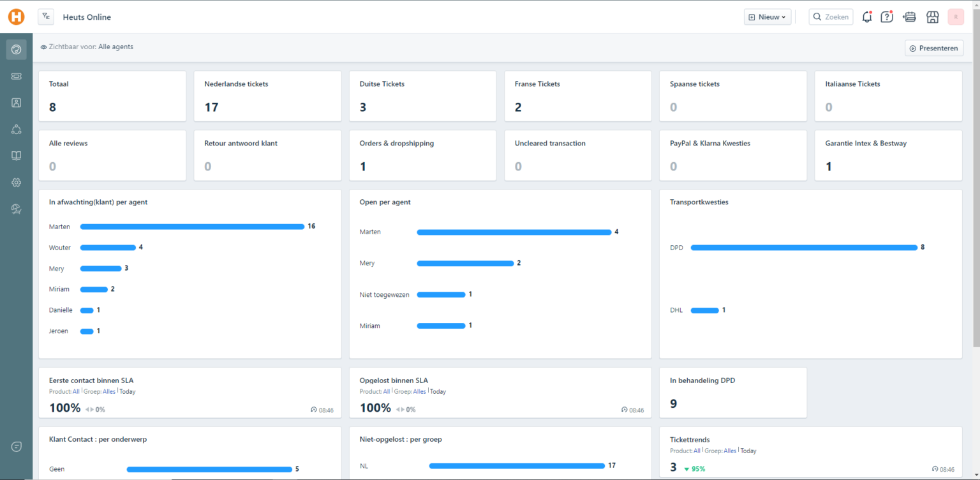Click the dashboard filter icon beside Heuts Online

(x=46, y=17)
